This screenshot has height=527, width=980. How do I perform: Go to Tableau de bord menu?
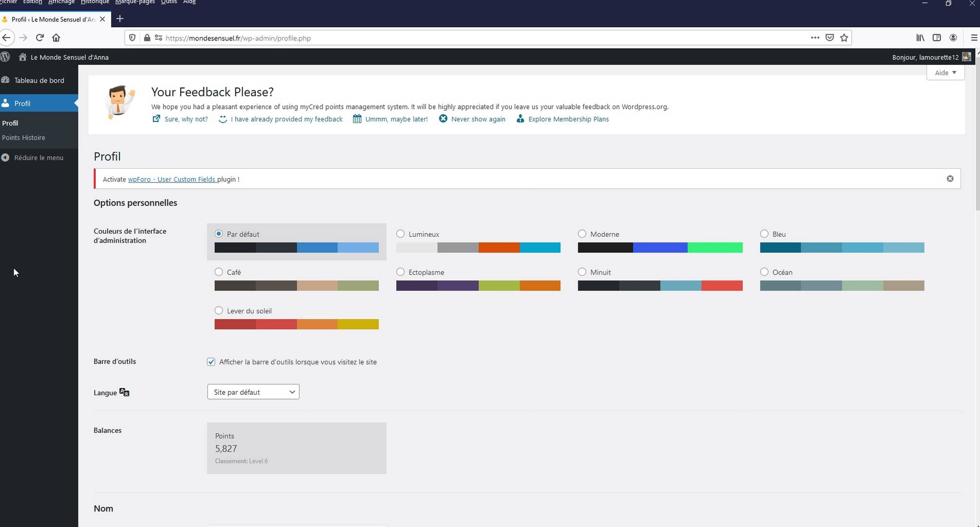point(39,80)
